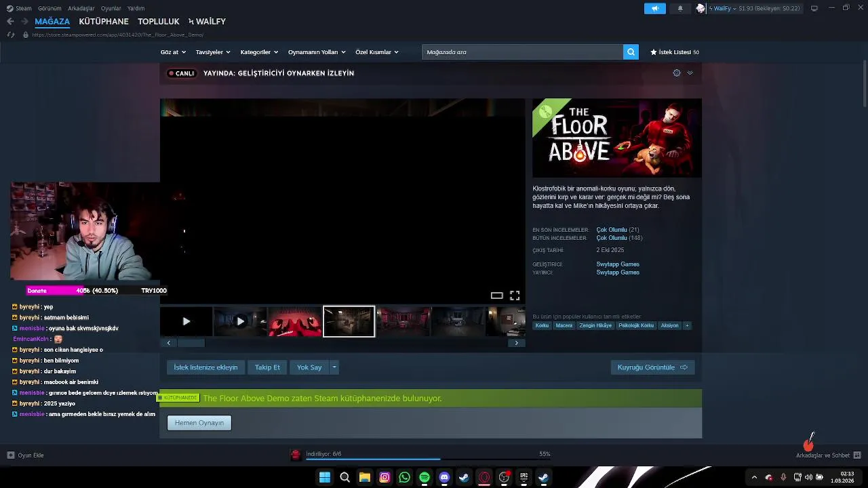Open the downloading game icon

[296, 455]
